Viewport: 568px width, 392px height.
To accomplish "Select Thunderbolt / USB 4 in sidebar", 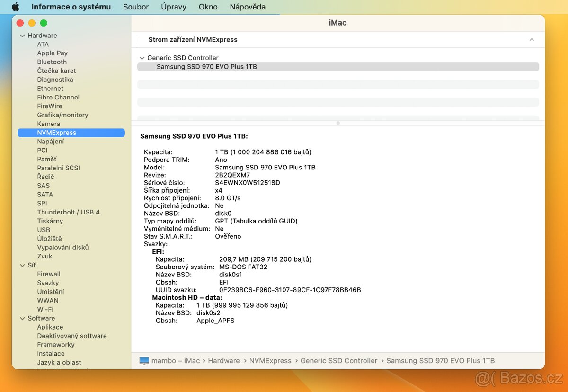I will click(x=68, y=212).
